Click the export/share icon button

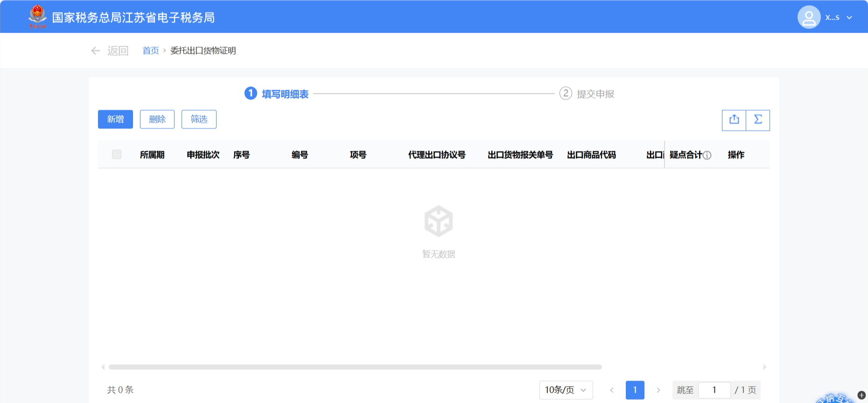coord(734,120)
